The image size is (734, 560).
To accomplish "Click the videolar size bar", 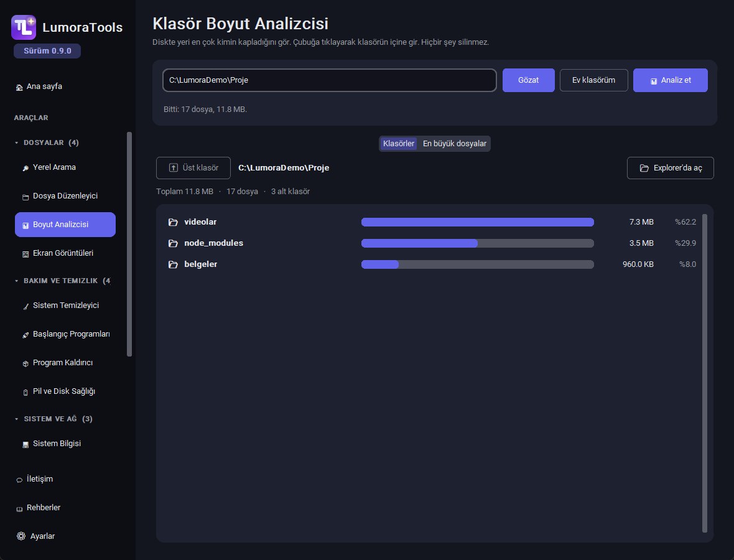I will pos(478,222).
